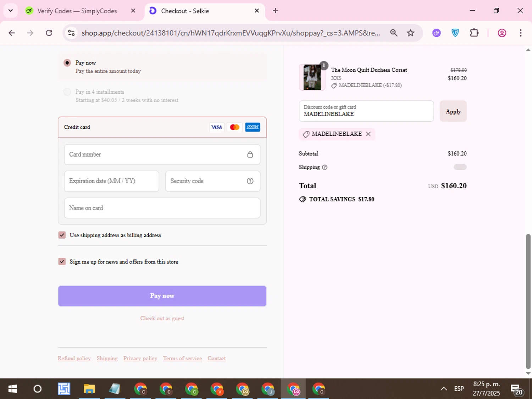
Task: Click the Expiration date field
Action: point(111,181)
